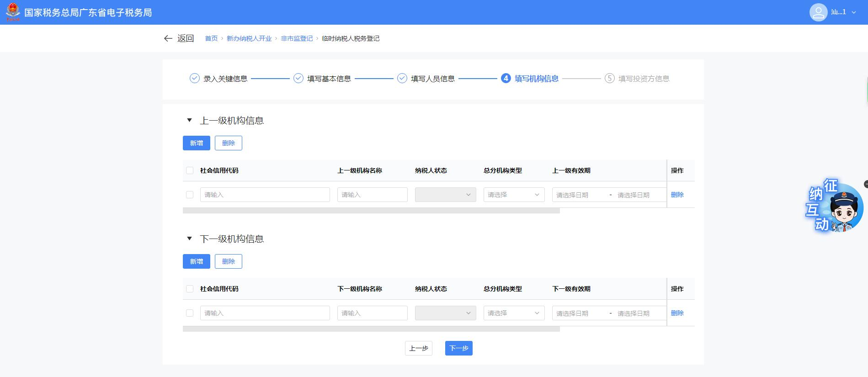
Task: Click the 填写人员信息 step checkmark icon
Action: [x=402, y=79]
